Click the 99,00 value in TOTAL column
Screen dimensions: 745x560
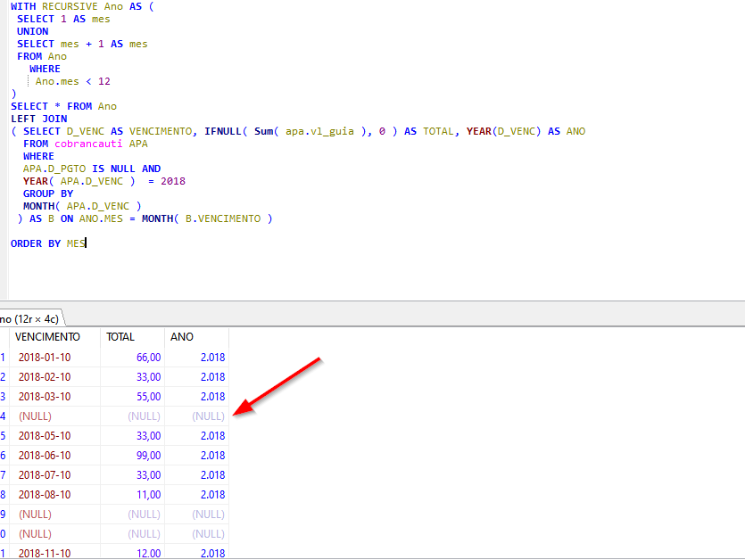pos(147,456)
